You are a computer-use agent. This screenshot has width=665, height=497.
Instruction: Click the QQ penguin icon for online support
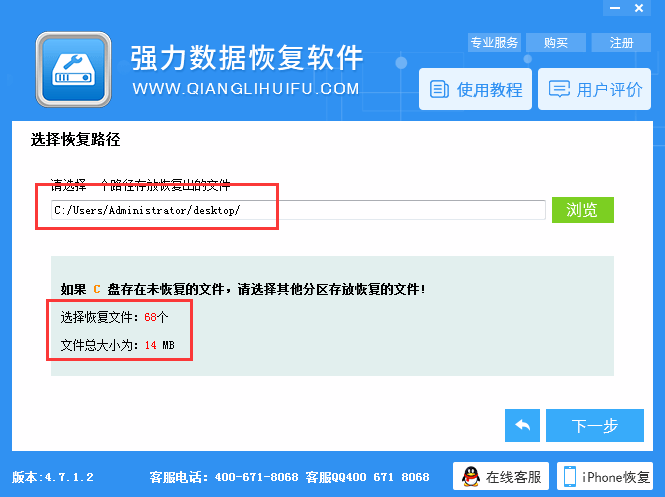[471, 477]
